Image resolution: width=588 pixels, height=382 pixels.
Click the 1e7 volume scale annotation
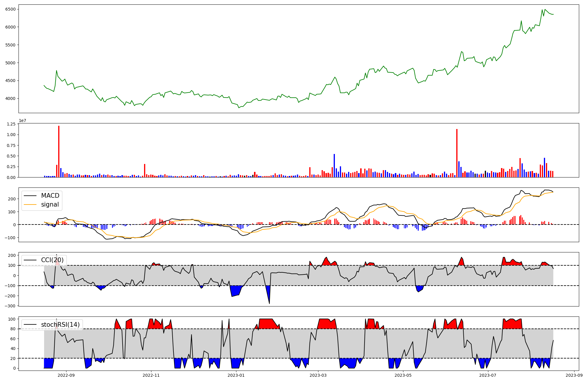(x=22, y=121)
